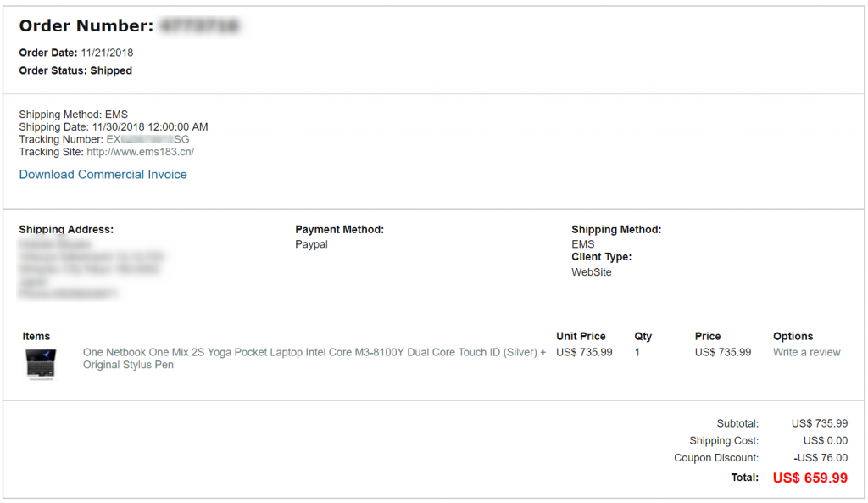Click the laptop product thumbnail image
The height and width of the screenshot is (503, 868).
tap(41, 362)
